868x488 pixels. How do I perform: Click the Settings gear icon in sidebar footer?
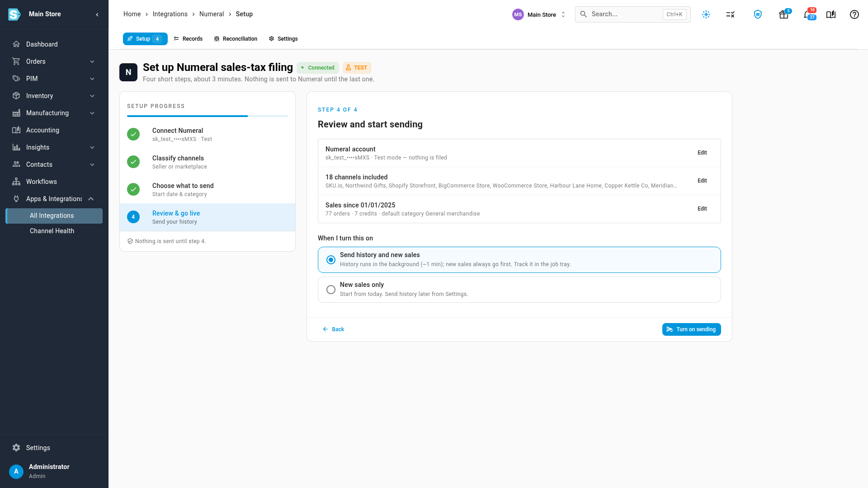click(16, 448)
